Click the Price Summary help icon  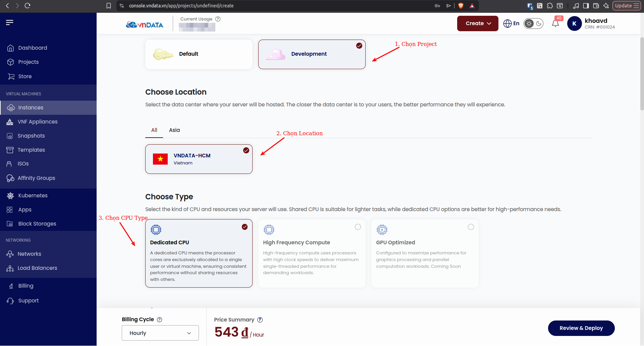tap(260, 320)
